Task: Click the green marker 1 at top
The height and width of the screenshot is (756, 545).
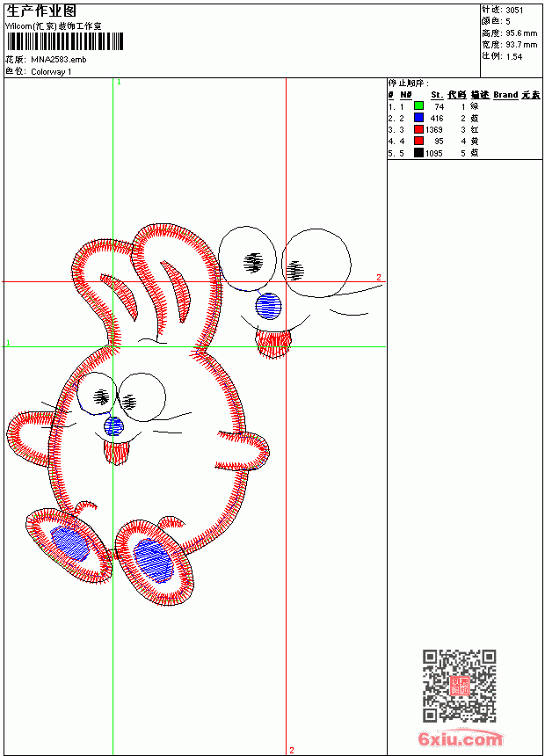Action: (x=119, y=83)
